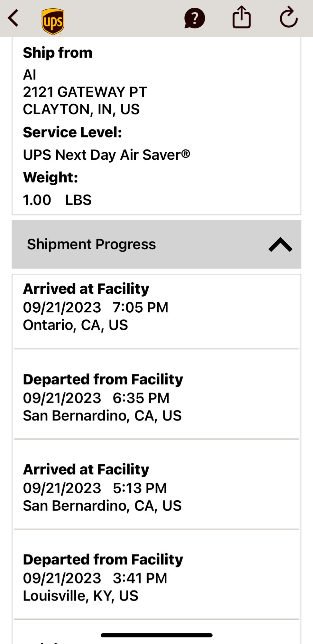
Task: Tap the 1.00 LBS weight value
Action: tap(57, 200)
